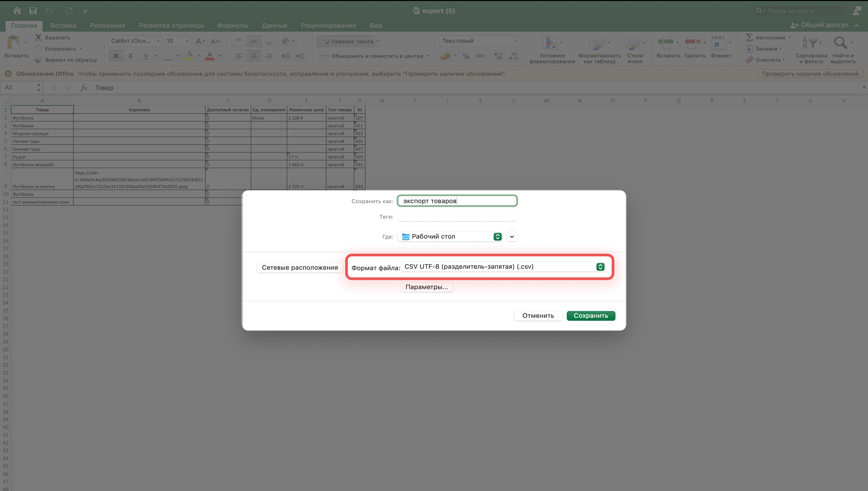Click the Save diskette icon in title bar
The width and height of the screenshot is (868, 491).
pyautogui.click(x=33, y=11)
